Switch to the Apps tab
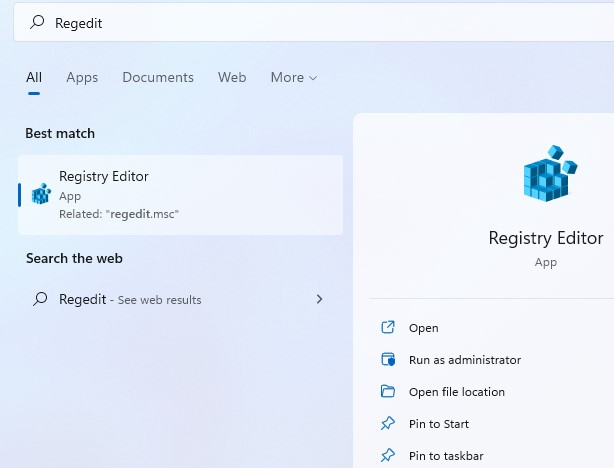 pos(82,77)
